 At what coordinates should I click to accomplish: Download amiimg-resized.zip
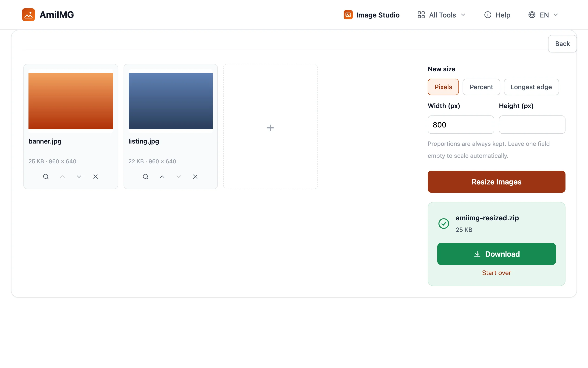click(496, 254)
